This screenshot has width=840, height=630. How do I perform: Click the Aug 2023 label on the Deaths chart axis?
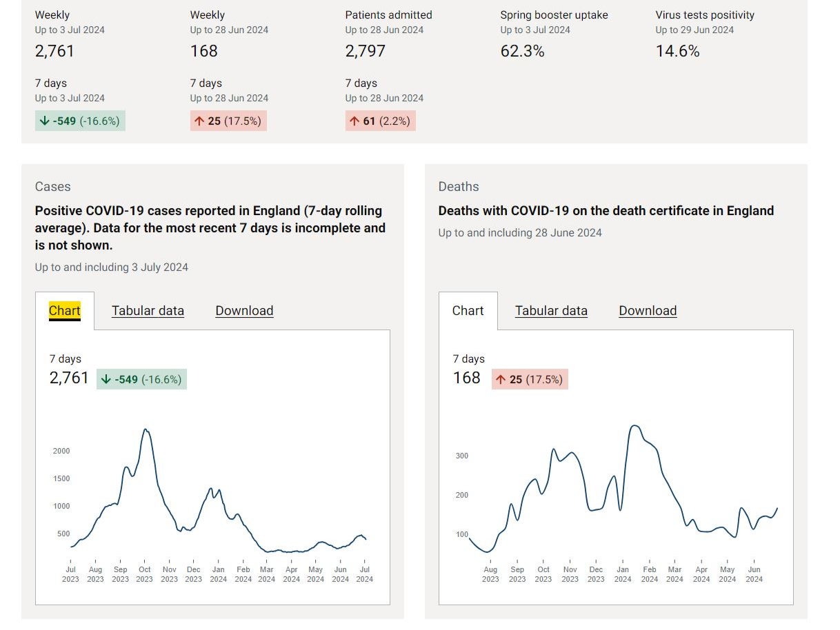(490, 574)
